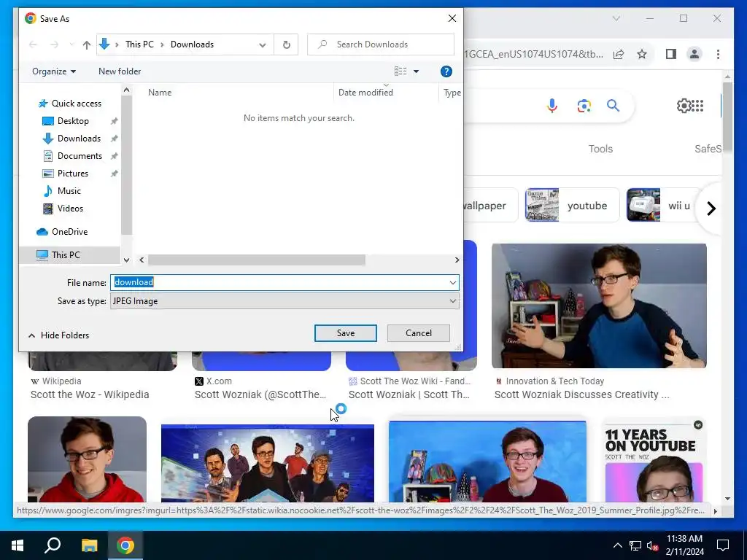Click the This PC breadcrumb in address bar

tap(139, 44)
